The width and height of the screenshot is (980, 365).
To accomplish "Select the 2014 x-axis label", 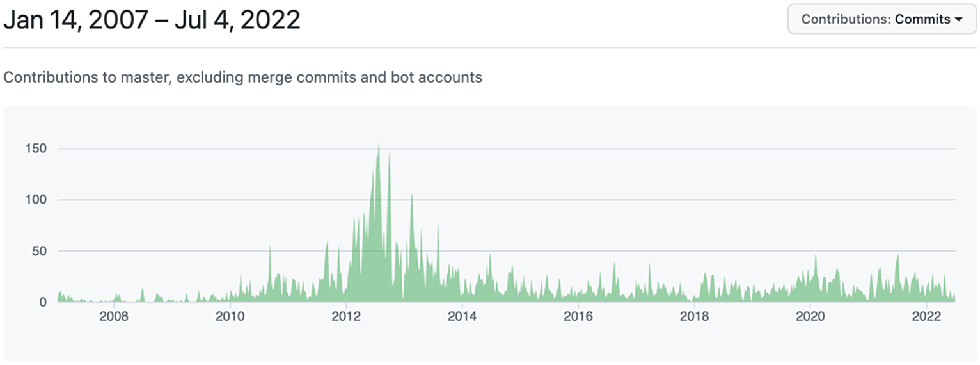I will [462, 317].
